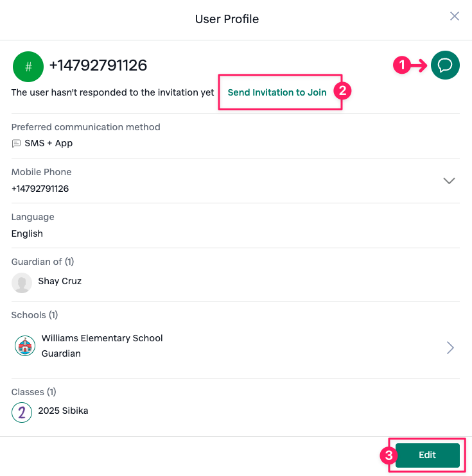This screenshot has width=472, height=476.
Task: Click the Williams Elementary School logo icon
Action: tap(25, 346)
